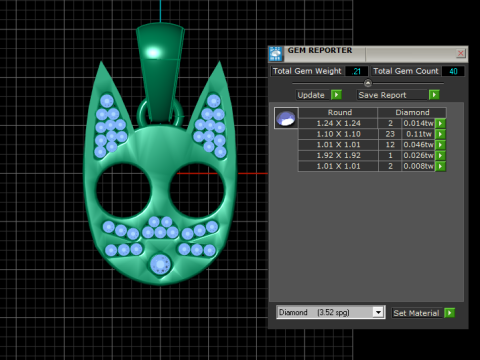
Task: Click the Total Gem Weight value .21
Action: coord(356,71)
